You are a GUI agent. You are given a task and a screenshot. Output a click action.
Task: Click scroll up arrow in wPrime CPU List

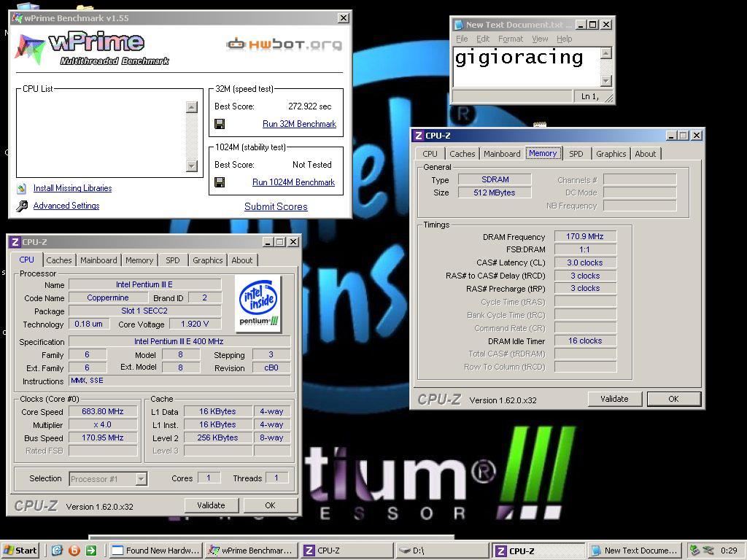[x=192, y=106]
